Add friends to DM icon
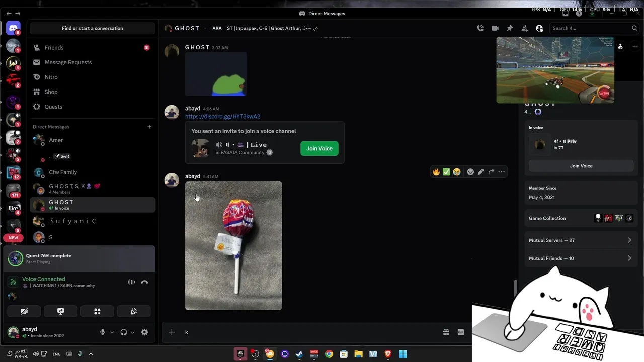 [525, 28]
